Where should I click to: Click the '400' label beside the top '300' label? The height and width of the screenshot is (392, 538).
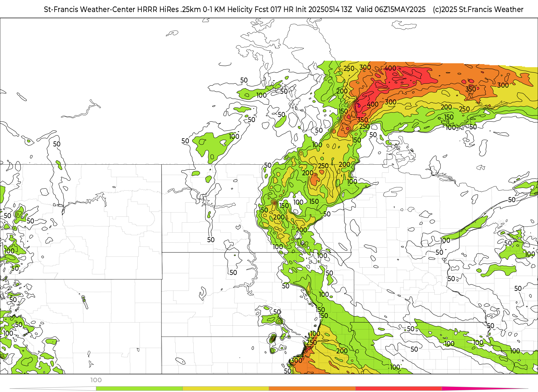point(390,68)
